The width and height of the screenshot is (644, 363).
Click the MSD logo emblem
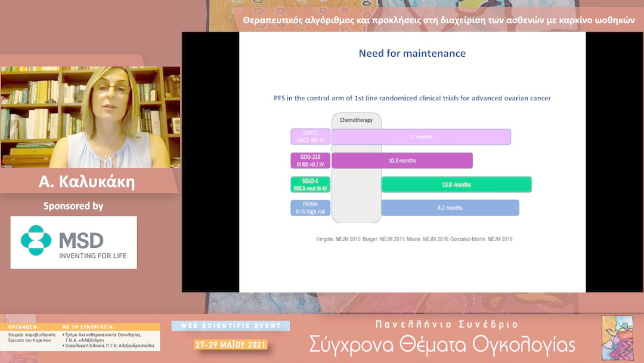pos(36,240)
